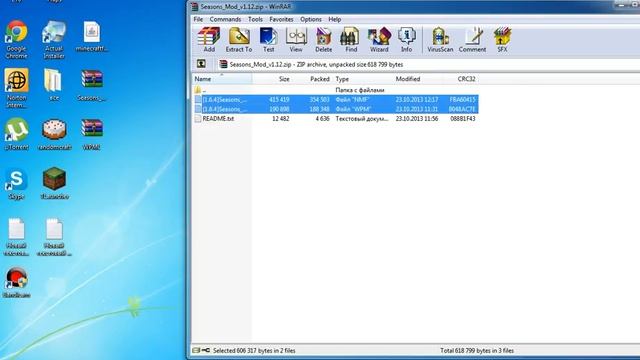
Task: Sort by the Type column header
Action: (x=362, y=79)
